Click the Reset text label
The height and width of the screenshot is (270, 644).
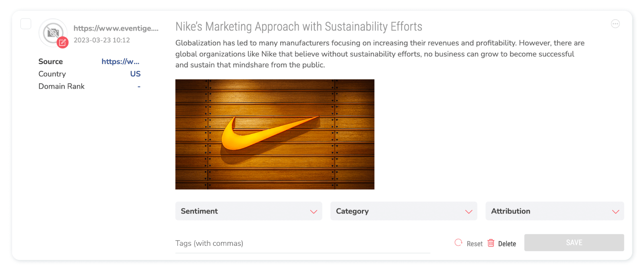[x=475, y=244]
